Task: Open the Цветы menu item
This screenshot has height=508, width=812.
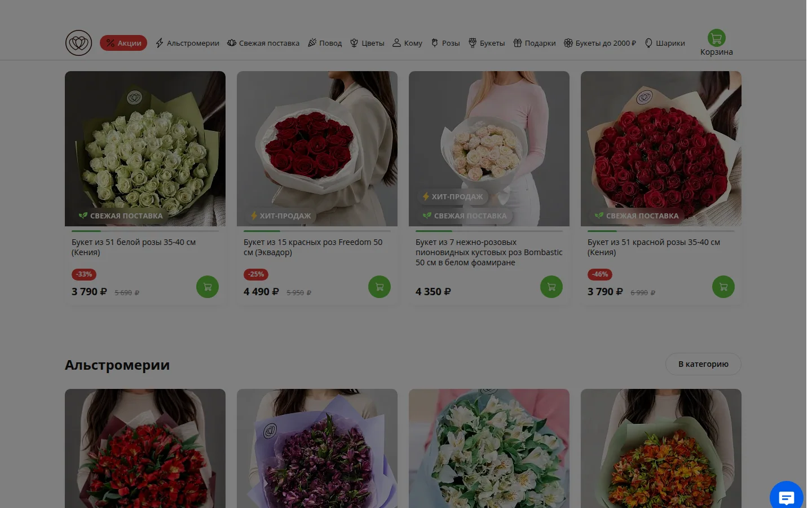Action: pos(367,43)
